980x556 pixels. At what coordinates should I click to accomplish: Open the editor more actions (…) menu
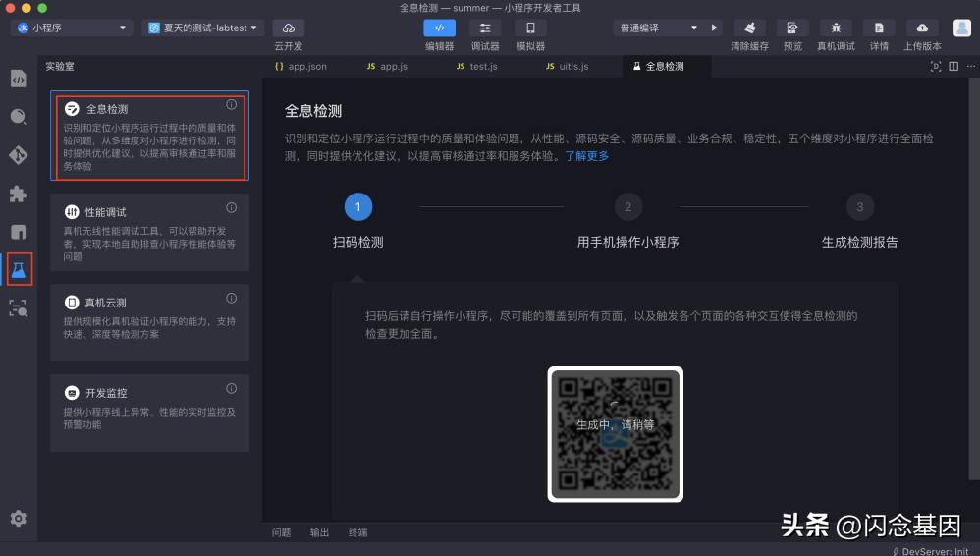(970, 66)
